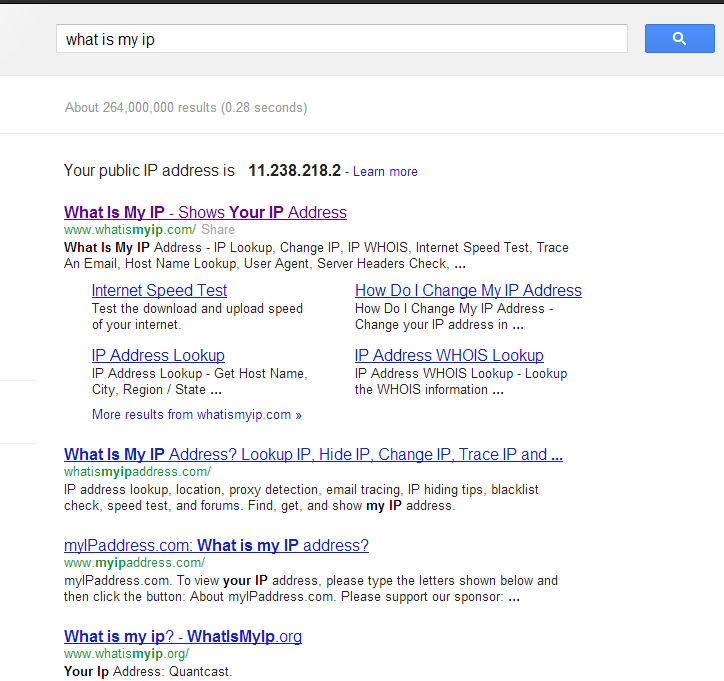Image resolution: width=724 pixels, height=681 pixels.
Task: Click the 'Share' link under whatismyip.com
Action: (217, 229)
